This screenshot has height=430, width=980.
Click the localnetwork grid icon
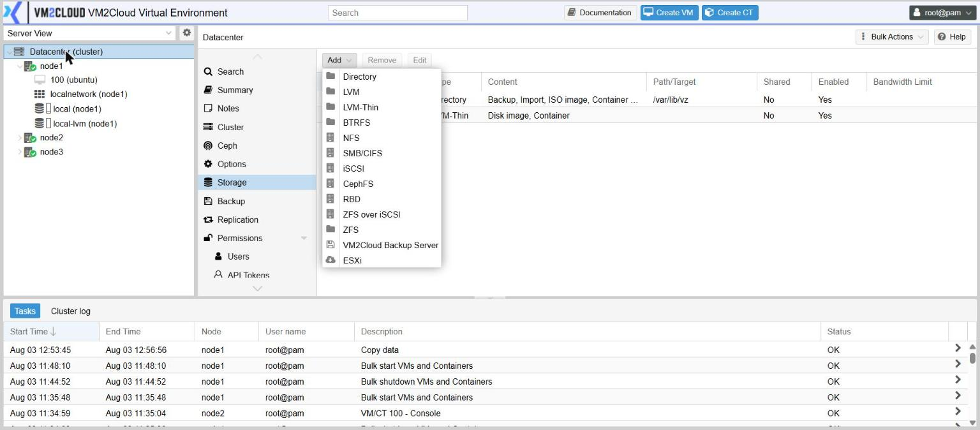click(40, 94)
